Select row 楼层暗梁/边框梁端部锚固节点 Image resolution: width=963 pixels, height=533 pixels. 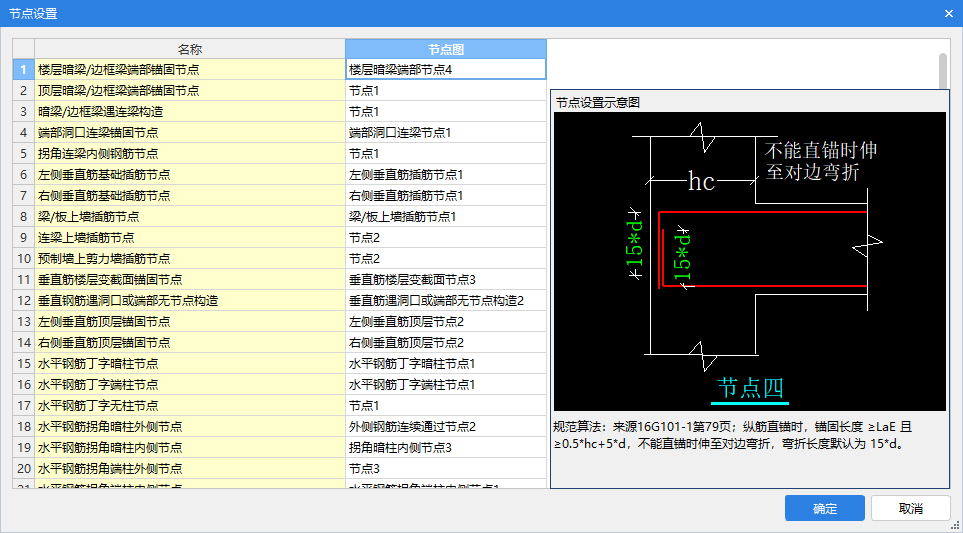[x=190, y=69]
